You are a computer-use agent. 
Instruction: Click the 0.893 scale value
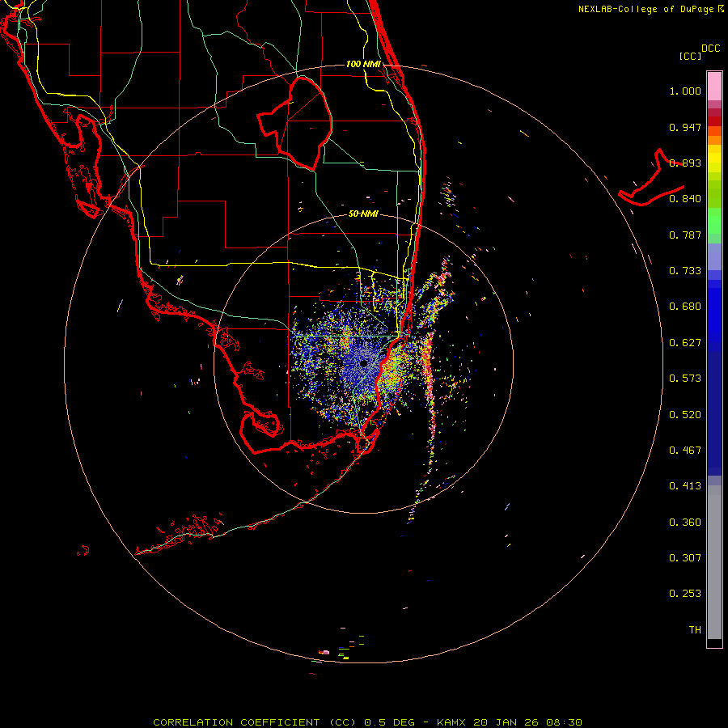click(685, 163)
